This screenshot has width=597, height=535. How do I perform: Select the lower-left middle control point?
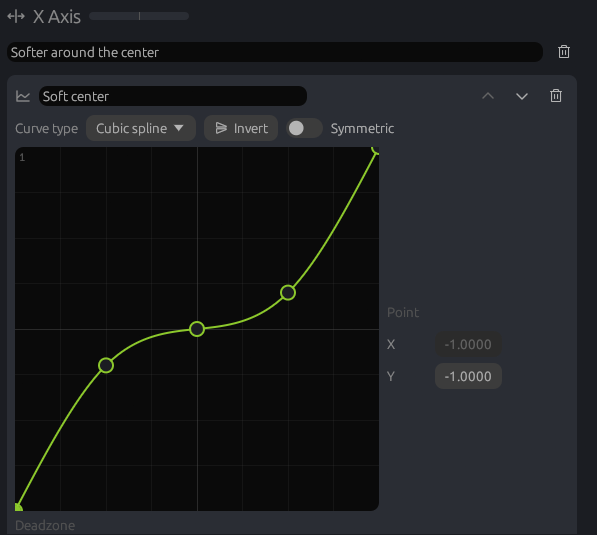pyautogui.click(x=106, y=365)
